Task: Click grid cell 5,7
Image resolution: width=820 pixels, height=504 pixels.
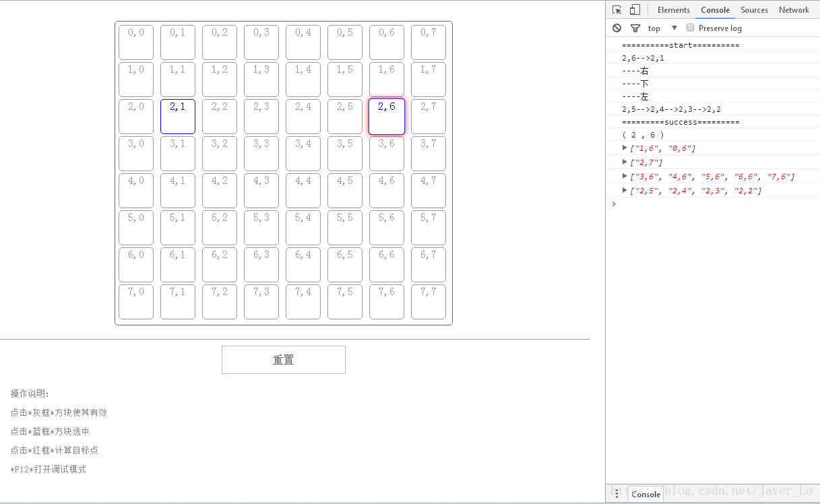Action: tap(429, 228)
